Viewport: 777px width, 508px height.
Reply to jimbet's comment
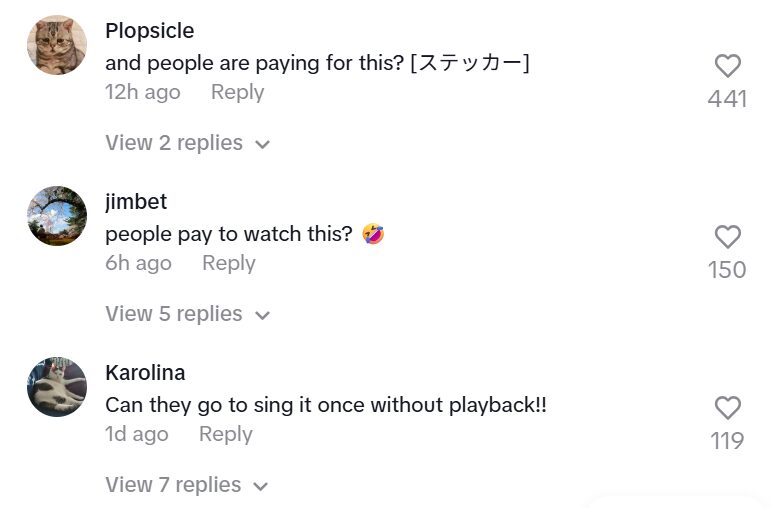tap(228, 263)
